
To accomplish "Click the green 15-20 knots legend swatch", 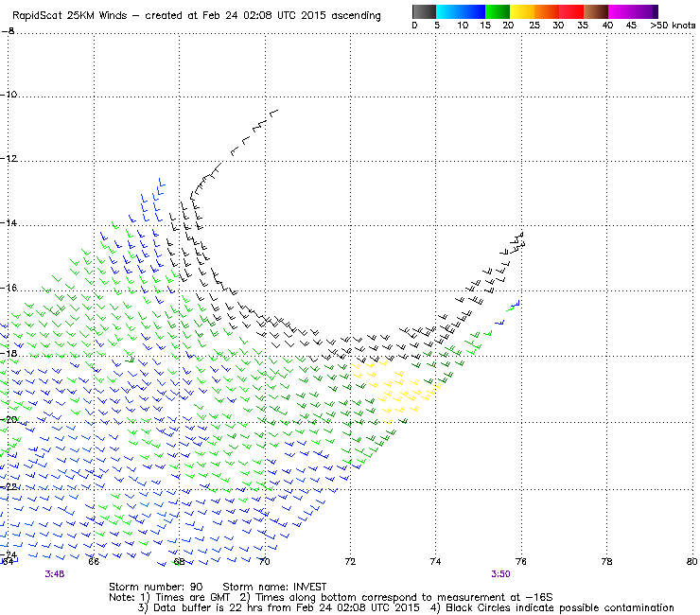I will (498, 11).
